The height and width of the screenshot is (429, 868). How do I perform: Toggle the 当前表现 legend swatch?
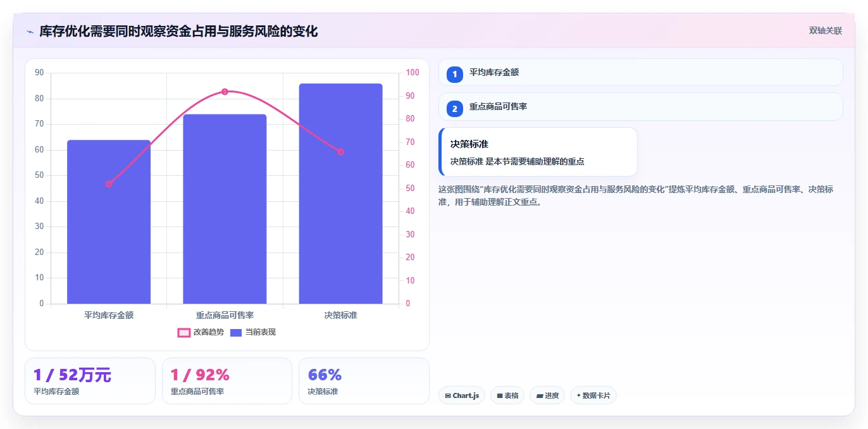pos(236,332)
